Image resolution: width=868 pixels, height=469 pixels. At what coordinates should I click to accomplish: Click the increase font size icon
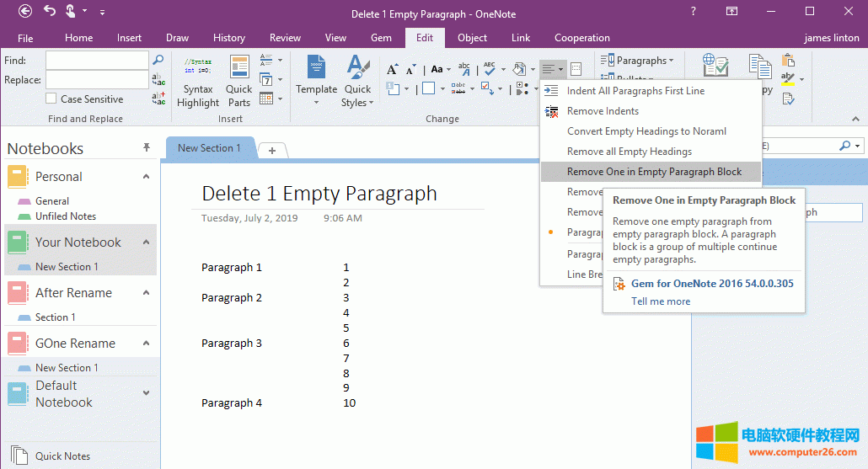pyautogui.click(x=393, y=69)
